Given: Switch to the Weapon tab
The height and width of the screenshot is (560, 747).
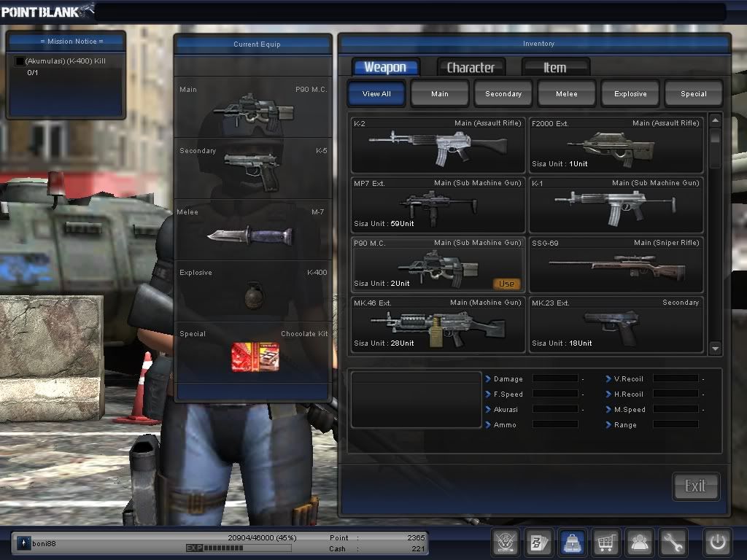Looking at the screenshot, I should [385, 67].
